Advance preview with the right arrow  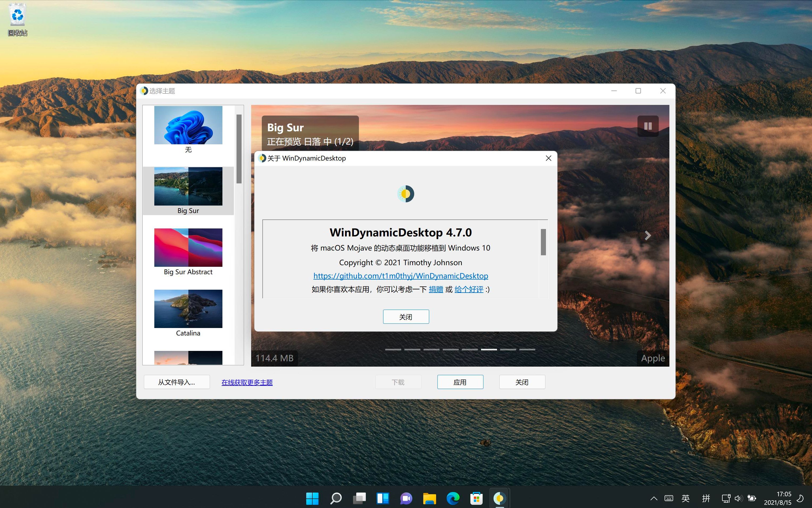coord(647,235)
